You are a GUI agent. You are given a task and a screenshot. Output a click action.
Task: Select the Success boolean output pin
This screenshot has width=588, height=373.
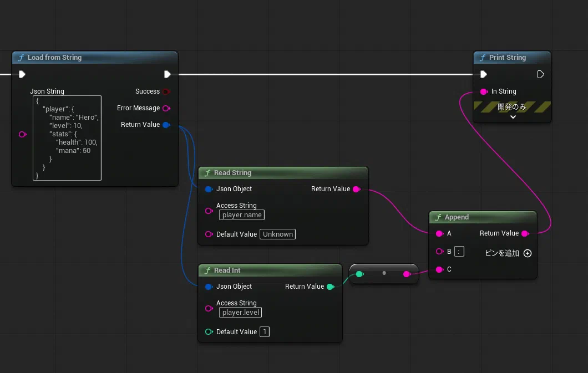pos(166,91)
